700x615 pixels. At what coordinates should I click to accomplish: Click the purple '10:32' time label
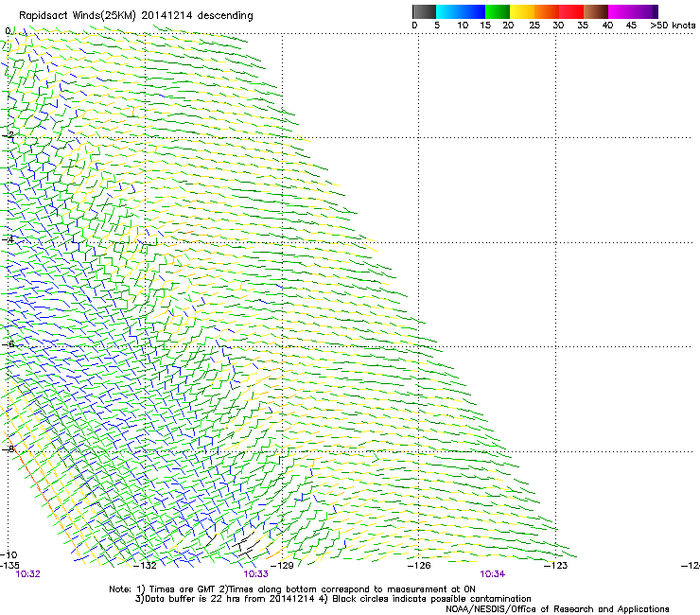tap(27, 574)
